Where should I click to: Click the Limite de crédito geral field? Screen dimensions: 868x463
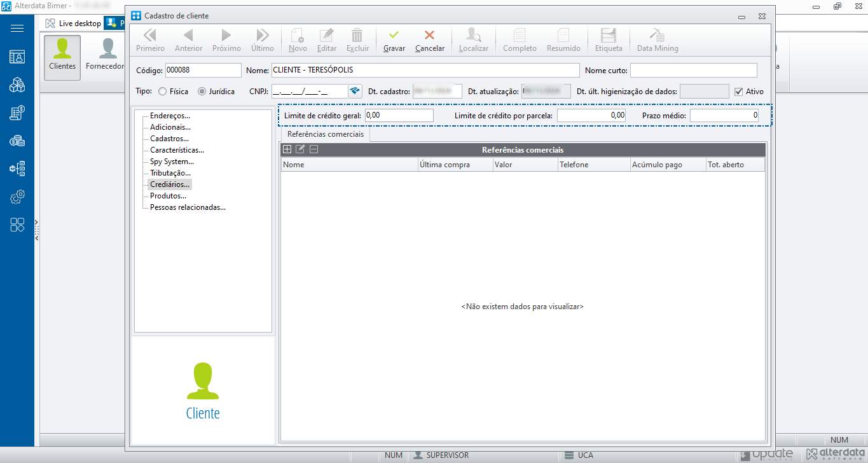399,115
